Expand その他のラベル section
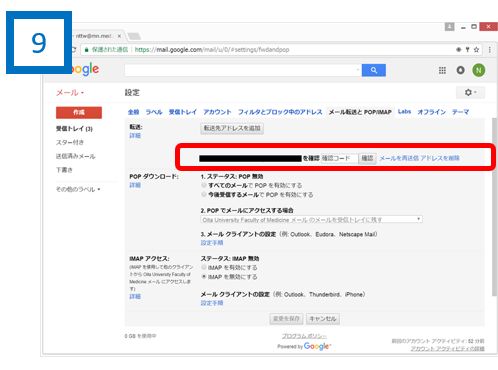The width and height of the screenshot is (498, 370). coord(78,189)
